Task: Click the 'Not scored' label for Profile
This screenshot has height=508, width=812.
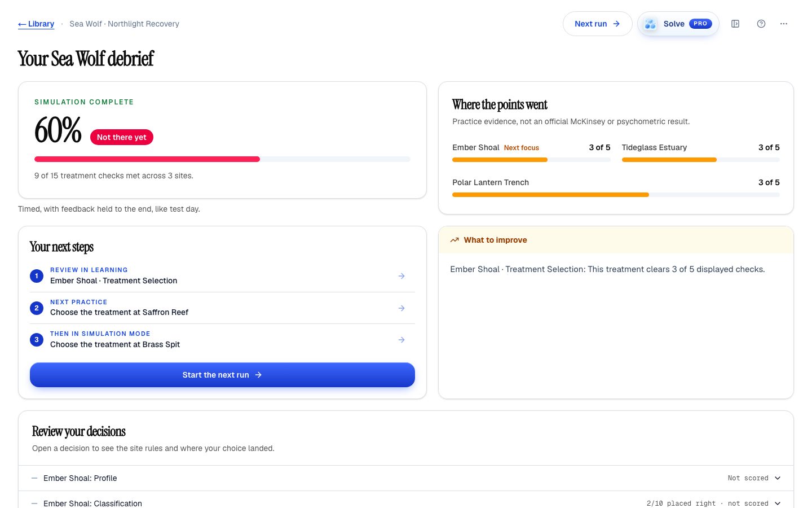Action: (748, 478)
